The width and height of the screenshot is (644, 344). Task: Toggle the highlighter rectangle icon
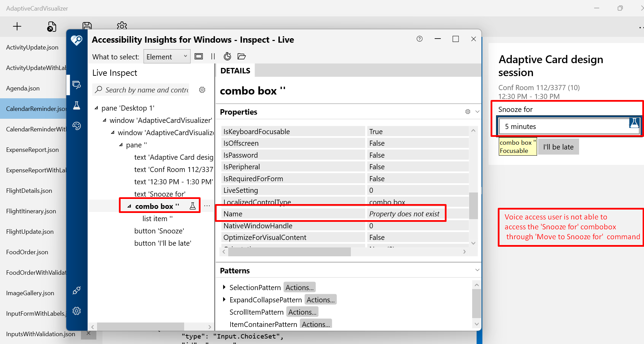point(199,56)
